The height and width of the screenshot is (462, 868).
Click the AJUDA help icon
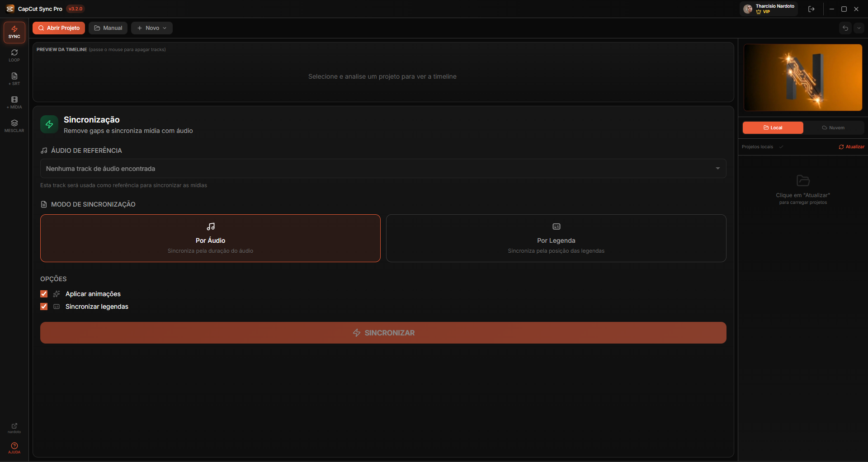[x=14, y=448]
